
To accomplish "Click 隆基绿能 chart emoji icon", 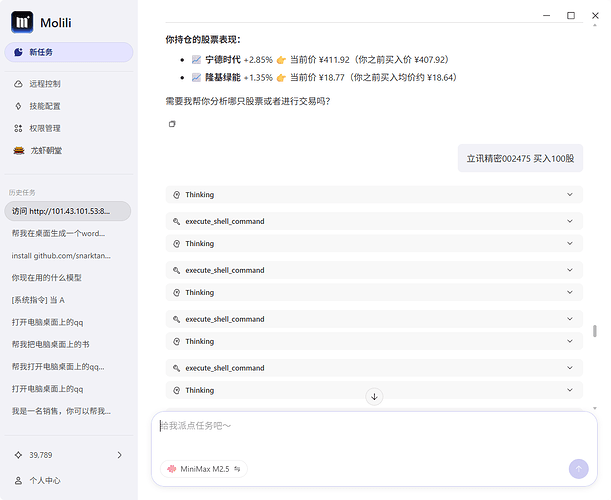I will coord(196,78).
